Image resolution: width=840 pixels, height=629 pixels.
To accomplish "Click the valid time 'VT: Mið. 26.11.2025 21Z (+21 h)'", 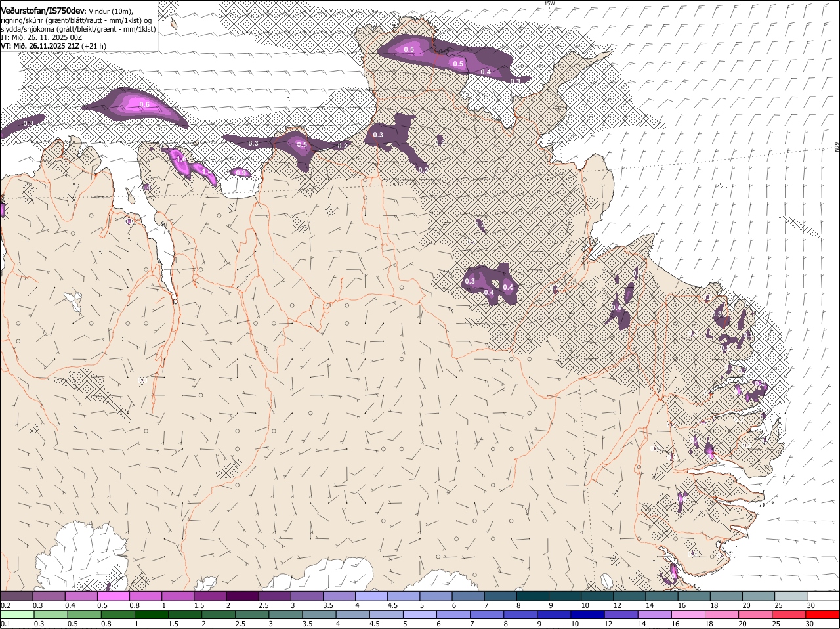I will (53, 46).
